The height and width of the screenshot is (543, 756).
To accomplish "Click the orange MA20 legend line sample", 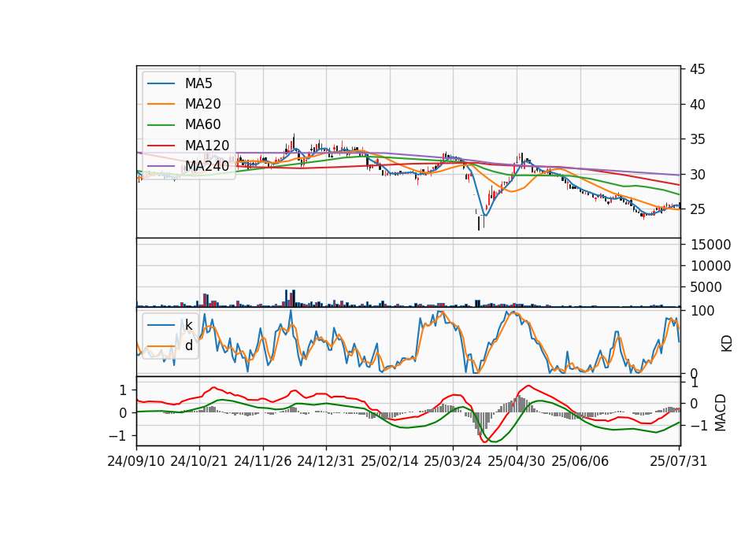I will tap(161, 105).
